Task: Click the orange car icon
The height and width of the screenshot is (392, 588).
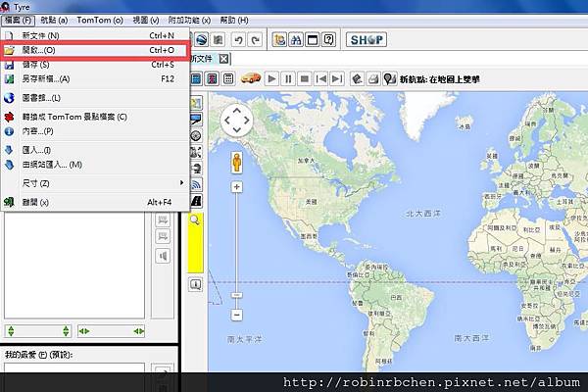Action: (251, 78)
